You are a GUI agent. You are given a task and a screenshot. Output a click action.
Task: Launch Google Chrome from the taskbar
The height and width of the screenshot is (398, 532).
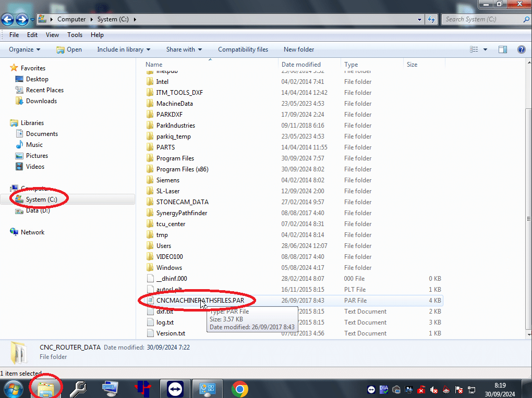tap(239, 389)
